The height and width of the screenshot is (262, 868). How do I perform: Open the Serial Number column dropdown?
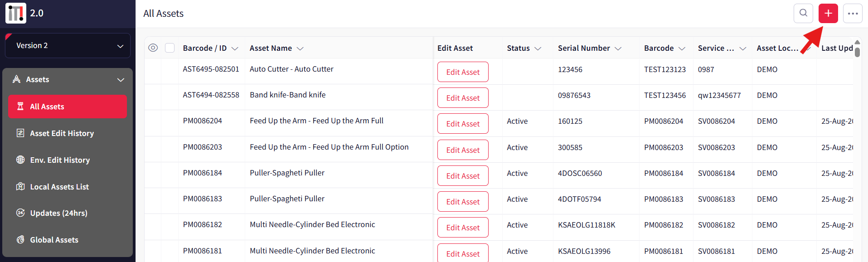pos(618,49)
